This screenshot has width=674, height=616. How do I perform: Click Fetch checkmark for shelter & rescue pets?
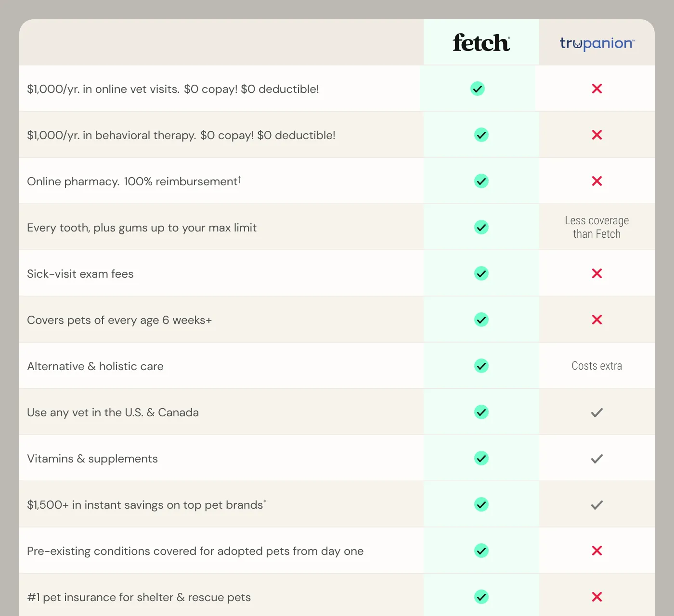tap(481, 597)
